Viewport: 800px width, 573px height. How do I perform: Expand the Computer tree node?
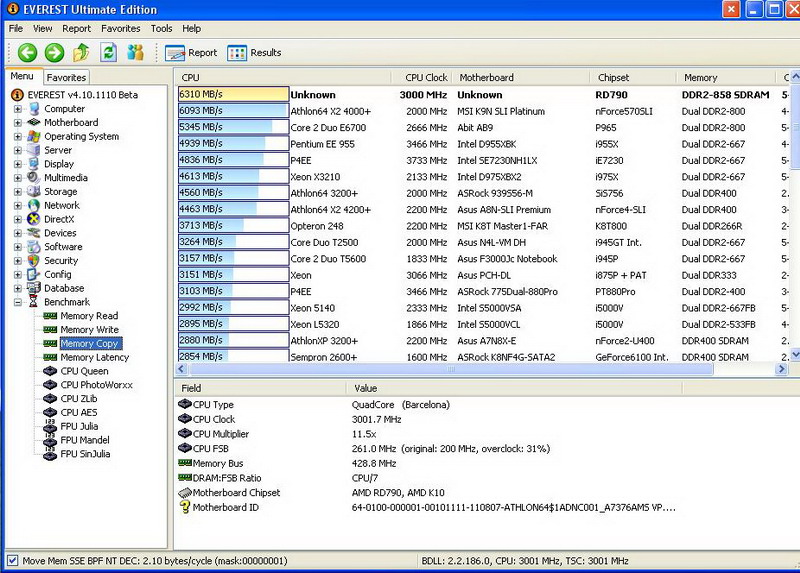coord(18,109)
